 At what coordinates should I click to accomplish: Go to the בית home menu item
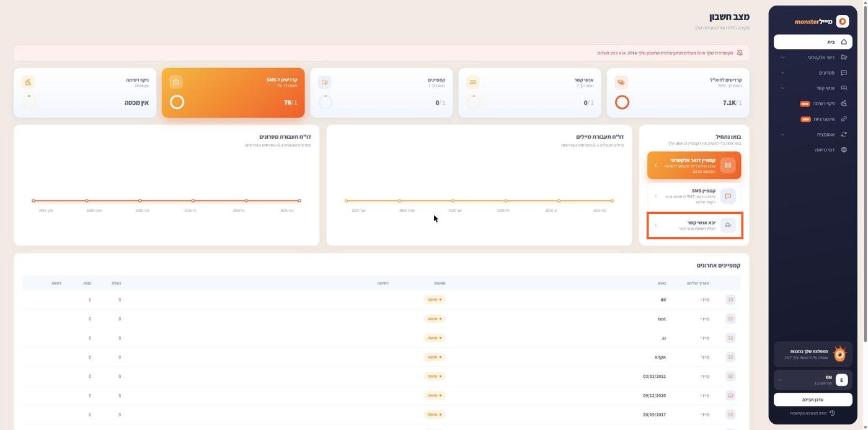[x=813, y=42]
